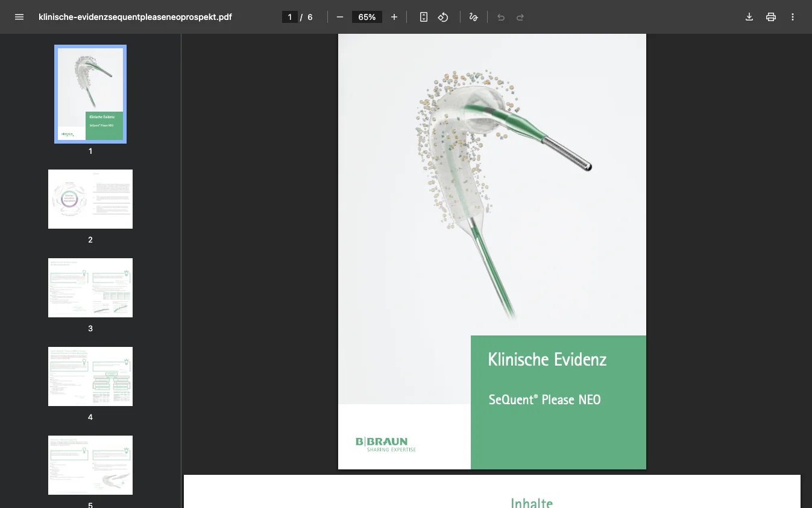Click the total page count 6
Image resolution: width=812 pixels, height=508 pixels.
310,17
